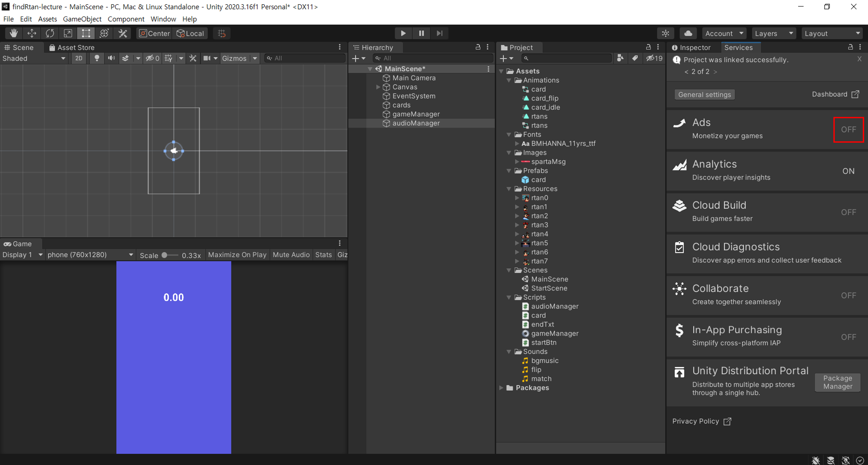The width and height of the screenshot is (868, 465).
Task: Adjust the Game view Scale slider
Action: [x=170, y=255]
